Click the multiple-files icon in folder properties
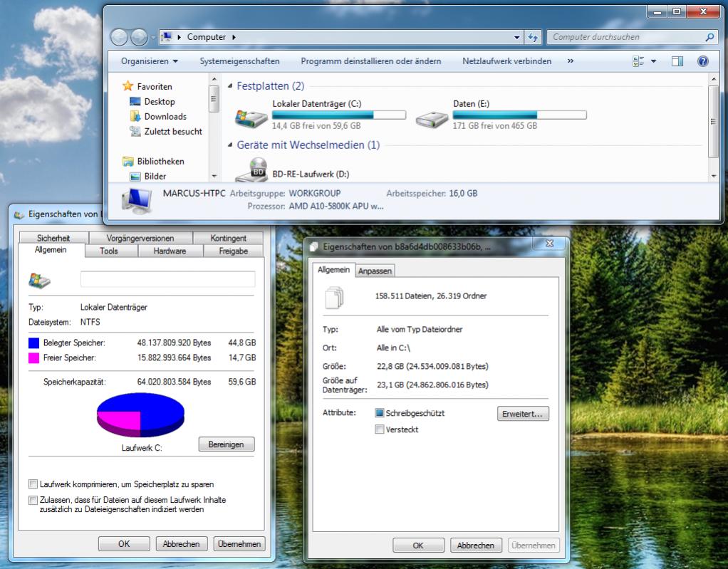Image resolution: width=728 pixels, height=569 pixels. pyautogui.click(x=334, y=298)
